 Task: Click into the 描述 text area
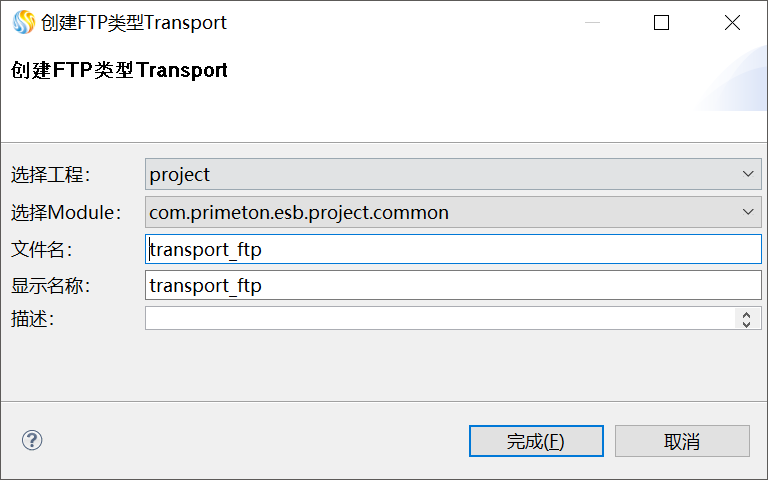[x=440, y=318]
